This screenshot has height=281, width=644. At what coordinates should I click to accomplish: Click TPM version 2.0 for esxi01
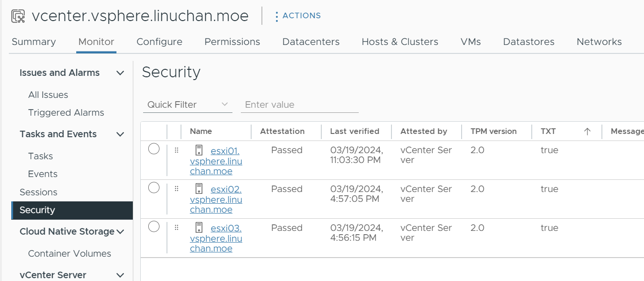click(x=477, y=150)
